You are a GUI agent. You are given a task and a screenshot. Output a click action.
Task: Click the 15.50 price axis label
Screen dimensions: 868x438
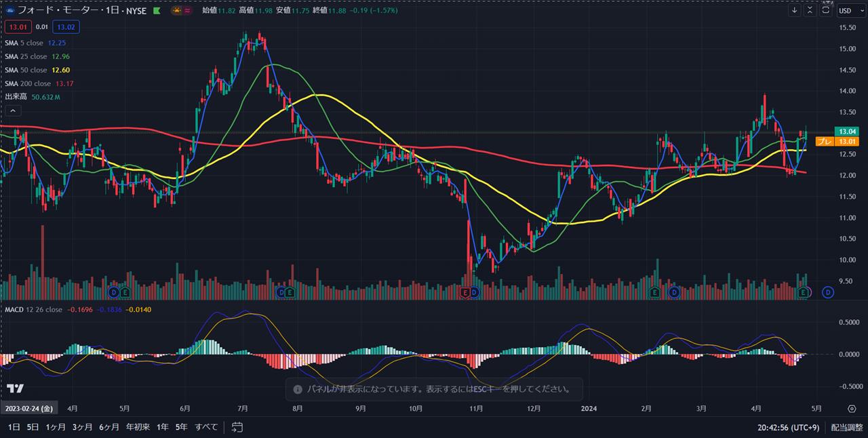click(x=848, y=27)
